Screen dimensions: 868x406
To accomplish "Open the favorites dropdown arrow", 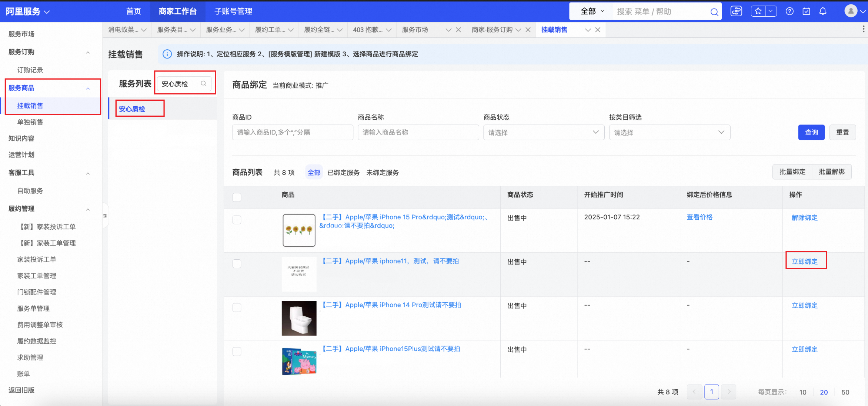I will [x=771, y=11].
